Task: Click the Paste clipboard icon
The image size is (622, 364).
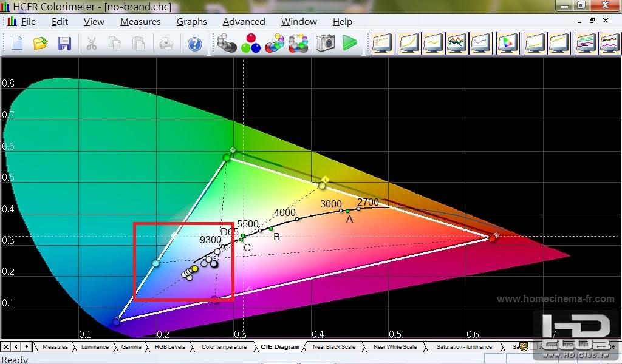Action: tap(138, 43)
